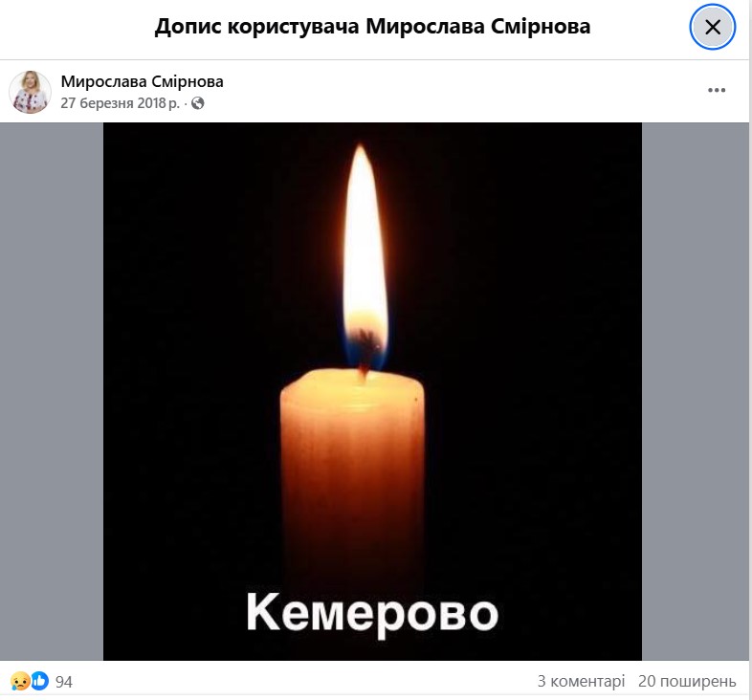The width and height of the screenshot is (752, 700).
Task: Click the sad face reaction icon
Action: [20, 681]
